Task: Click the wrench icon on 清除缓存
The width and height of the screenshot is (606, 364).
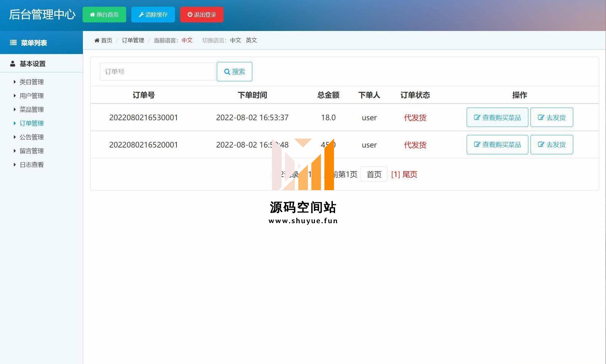Action: coord(141,15)
